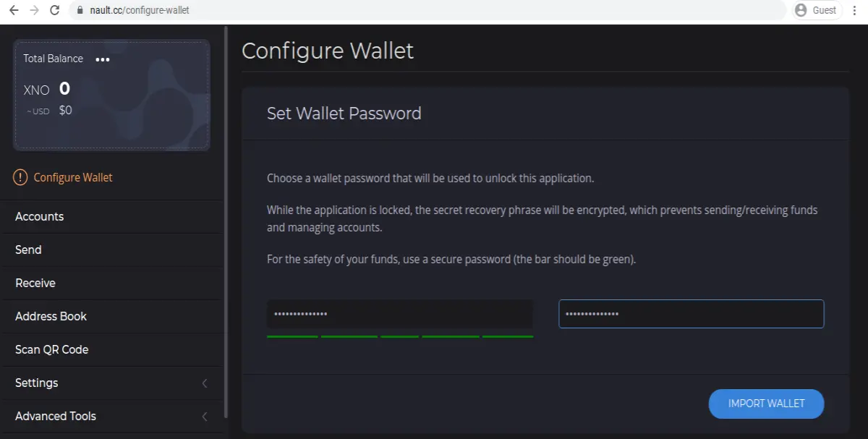The height and width of the screenshot is (439, 868).
Task: Click the IMPORT WALLET button
Action: [766, 404]
